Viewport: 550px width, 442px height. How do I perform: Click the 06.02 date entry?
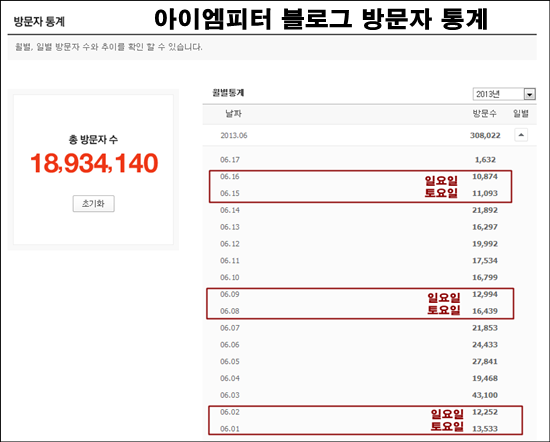(230, 412)
